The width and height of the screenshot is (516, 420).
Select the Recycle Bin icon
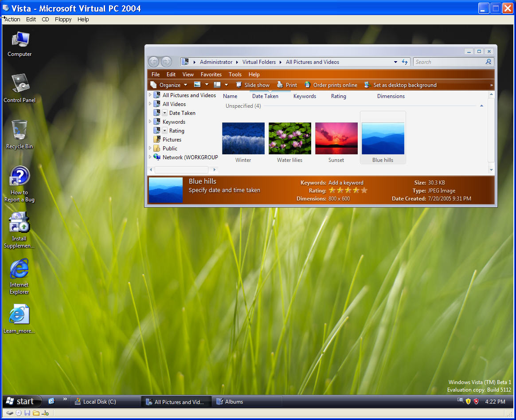pyautogui.click(x=20, y=134)
